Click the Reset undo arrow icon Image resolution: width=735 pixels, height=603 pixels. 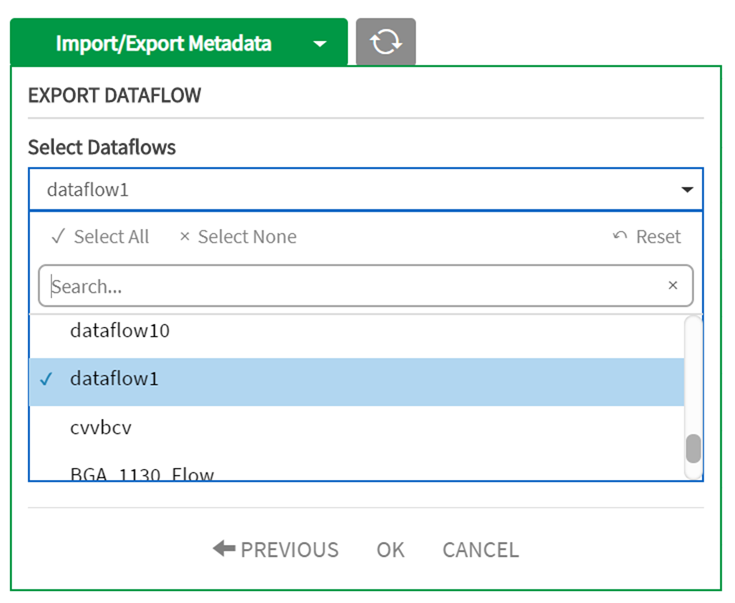619,237
